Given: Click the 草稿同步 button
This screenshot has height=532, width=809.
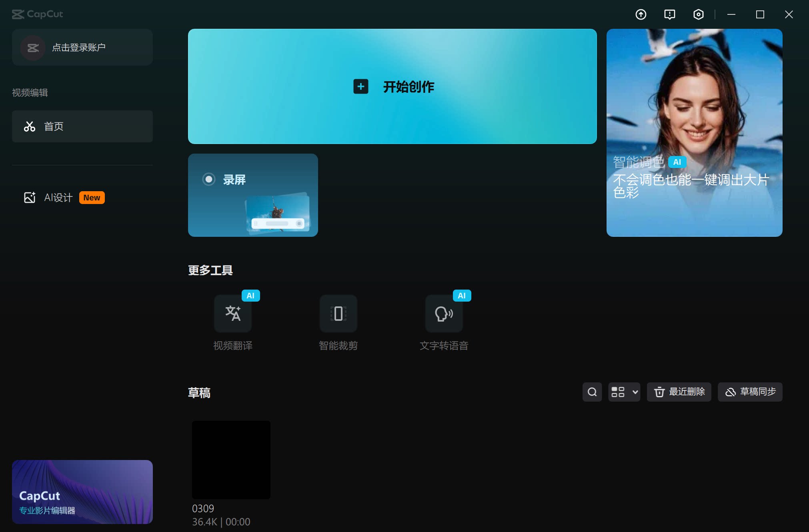Looking at the screenshot, I should pyautogui.click(x=749, y=392).
